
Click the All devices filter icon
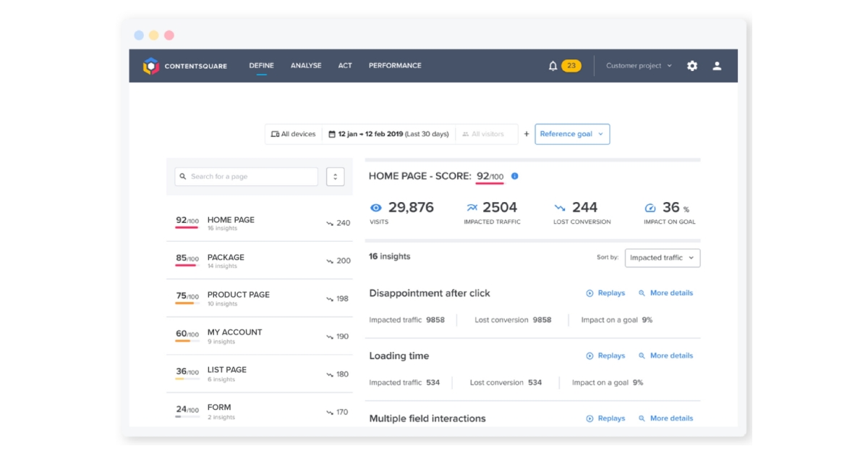click(x=276, y=134)
